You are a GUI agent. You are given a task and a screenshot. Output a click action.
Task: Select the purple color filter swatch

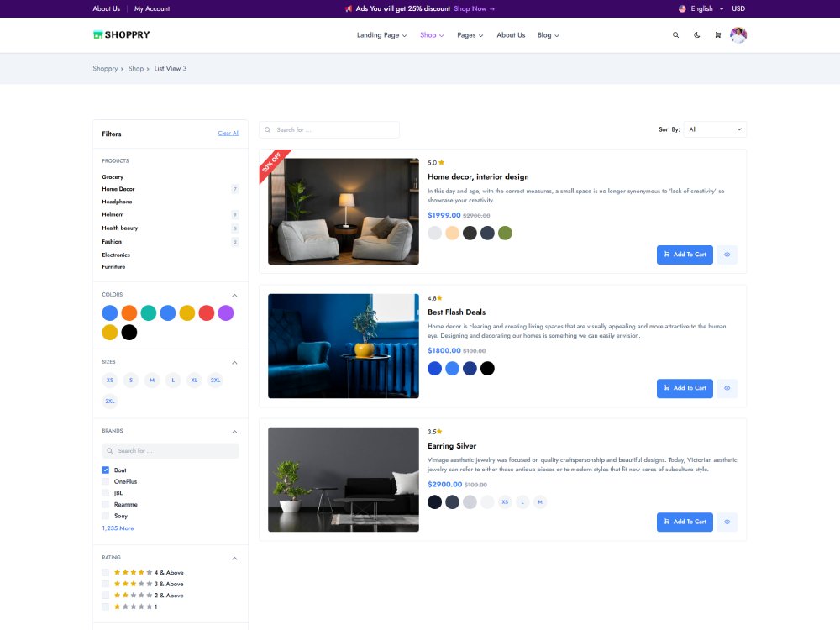pos(225,313)
